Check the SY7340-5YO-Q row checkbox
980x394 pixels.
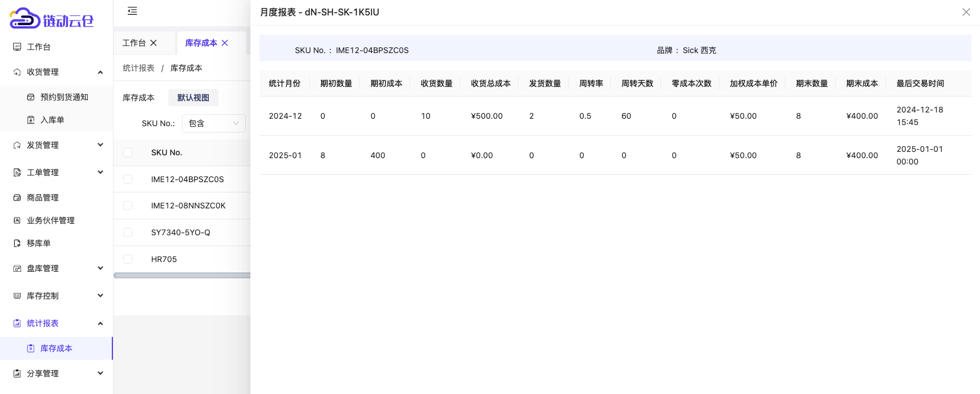(128, 232)
